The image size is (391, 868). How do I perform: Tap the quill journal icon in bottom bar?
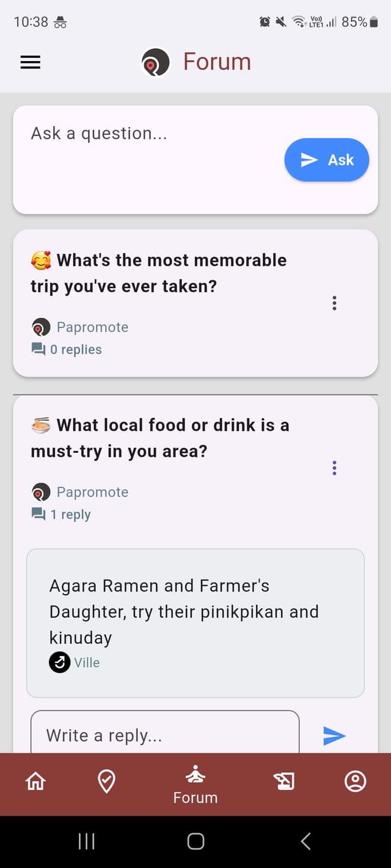(x=285, y=780)
